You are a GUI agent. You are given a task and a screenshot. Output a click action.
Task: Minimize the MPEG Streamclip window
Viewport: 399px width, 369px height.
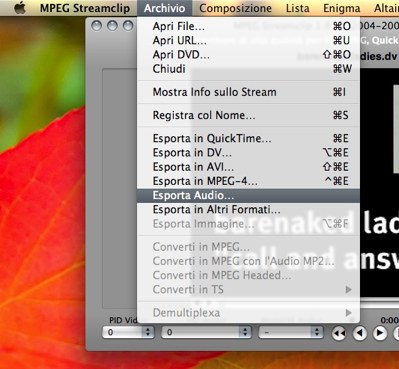coord(112,26)
